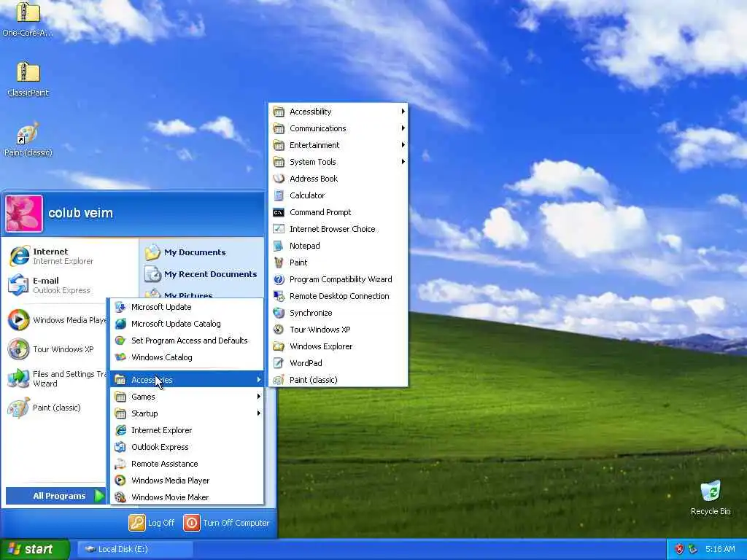Expand the Games folder in All Programs
Screen dimensions: 747x560
pyautogui.click(x=187, y=397)
